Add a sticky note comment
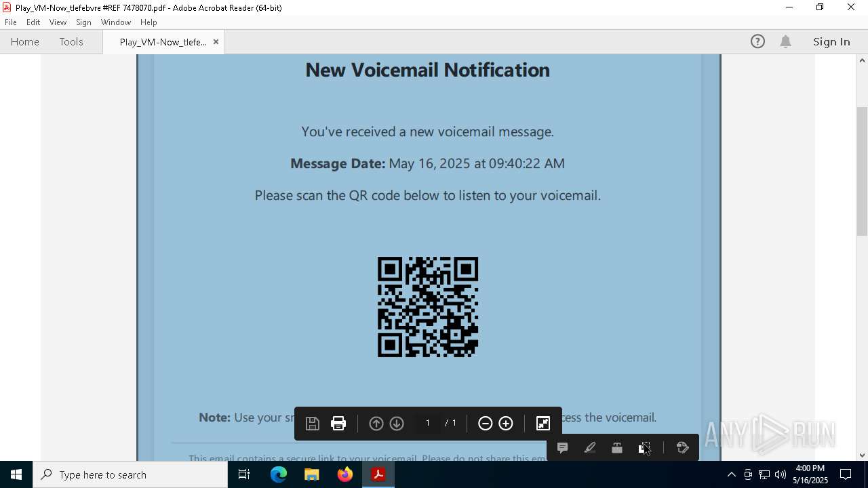 [x=562, y=447]
